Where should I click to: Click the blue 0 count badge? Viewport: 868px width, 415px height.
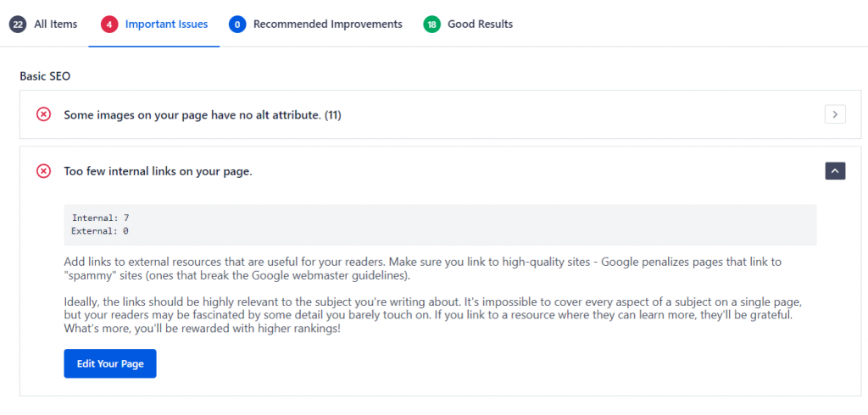coord(236,25)
